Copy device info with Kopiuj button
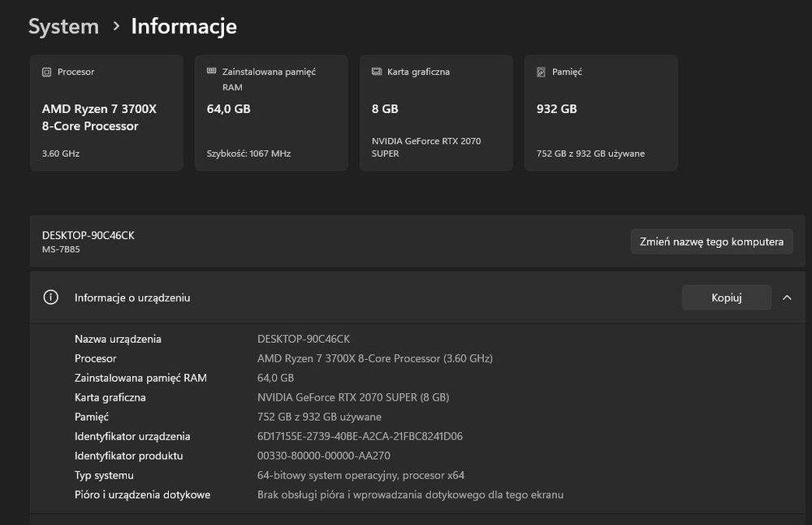 coord(727,297)
